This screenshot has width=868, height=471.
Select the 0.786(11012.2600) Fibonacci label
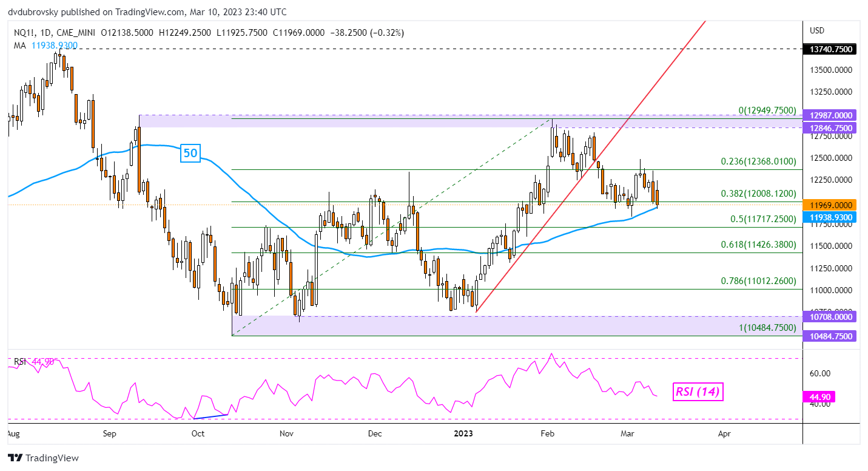pos(758,281)
